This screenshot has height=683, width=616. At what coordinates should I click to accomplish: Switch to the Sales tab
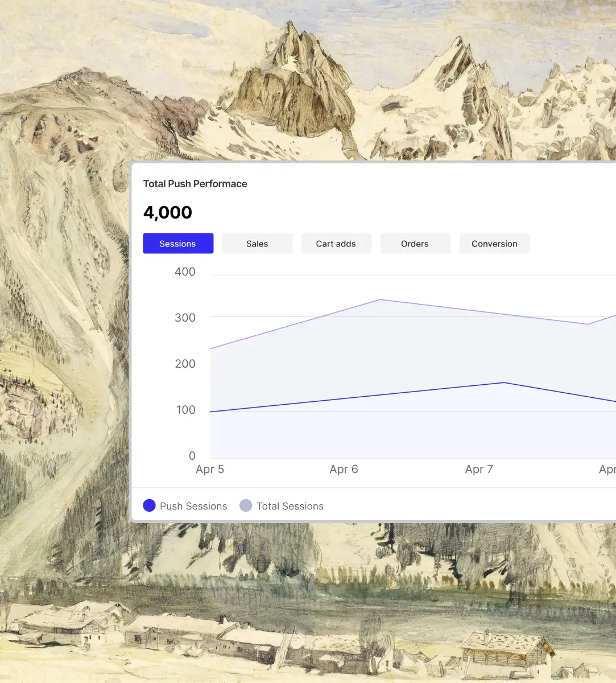point(257,244)
